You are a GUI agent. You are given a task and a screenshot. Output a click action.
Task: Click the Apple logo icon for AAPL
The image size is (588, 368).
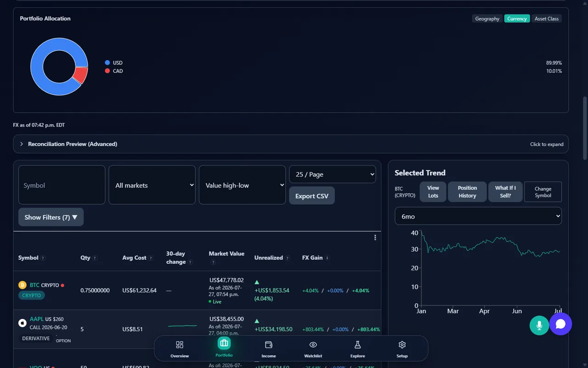(x=23, y=323)
